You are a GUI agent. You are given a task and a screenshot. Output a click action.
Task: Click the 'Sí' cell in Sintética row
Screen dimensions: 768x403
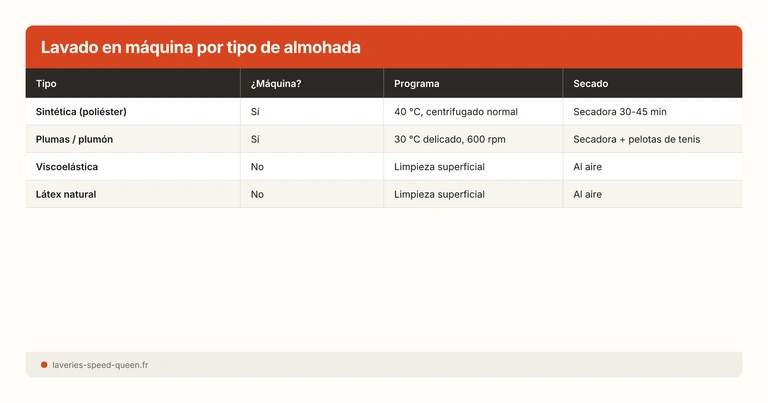point(256,112)
